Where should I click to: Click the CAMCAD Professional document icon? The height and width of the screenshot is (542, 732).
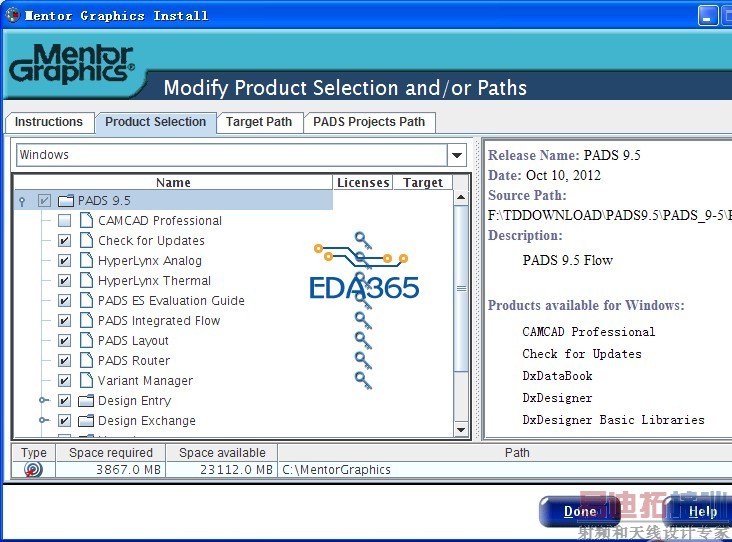click(x=86, y=220)
